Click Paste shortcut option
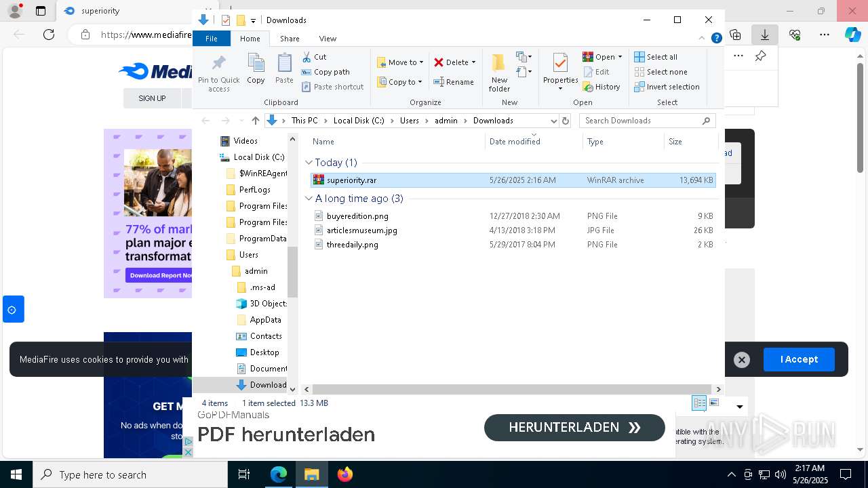 [333, 87]
